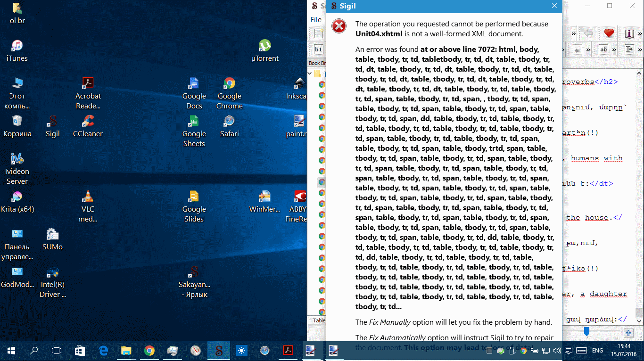Viewport: 644px width, 361px height.
Task: Open the Intel(R) Driver desktop shortcut
Action: (53, 282)
